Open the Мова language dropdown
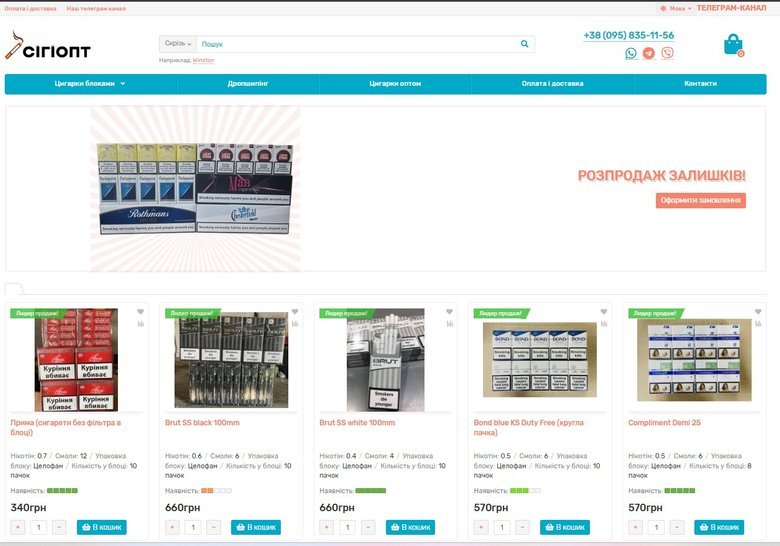The image size is (780, 546). (675, 8)
